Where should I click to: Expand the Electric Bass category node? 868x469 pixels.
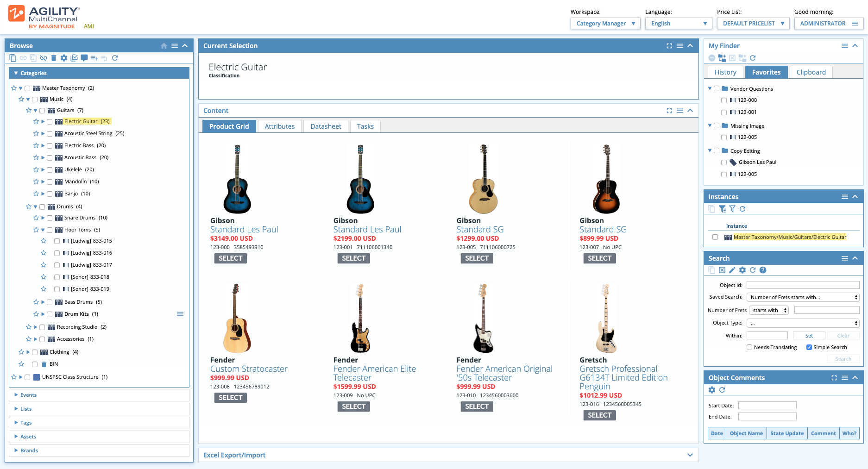pyautogui.click(x=43, y=145)
